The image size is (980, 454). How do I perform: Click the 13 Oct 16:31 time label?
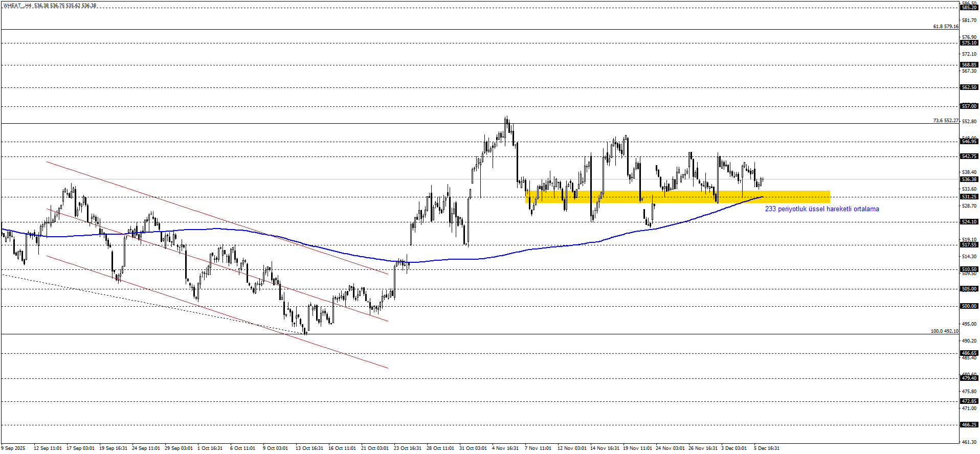(309, 448)
